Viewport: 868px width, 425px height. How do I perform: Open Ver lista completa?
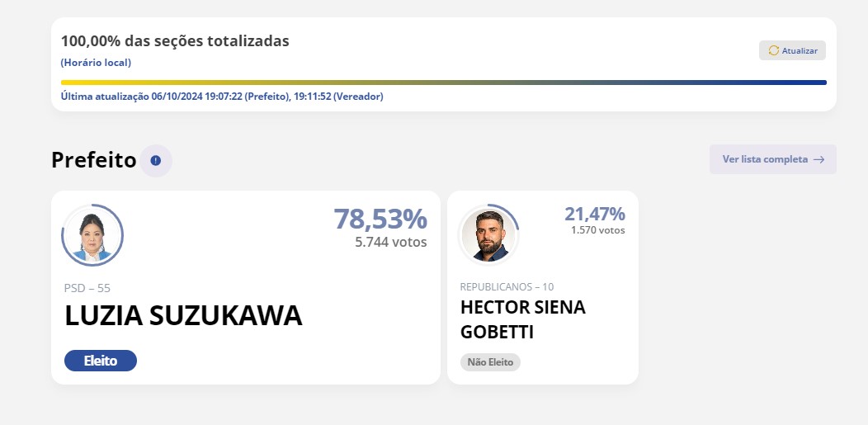[773, 159]
